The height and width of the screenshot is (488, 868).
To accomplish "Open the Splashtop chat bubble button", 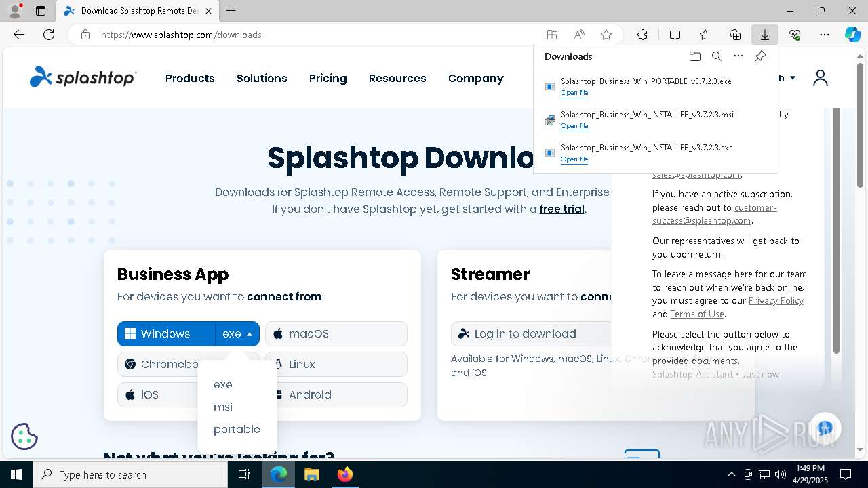I will 825,428.
